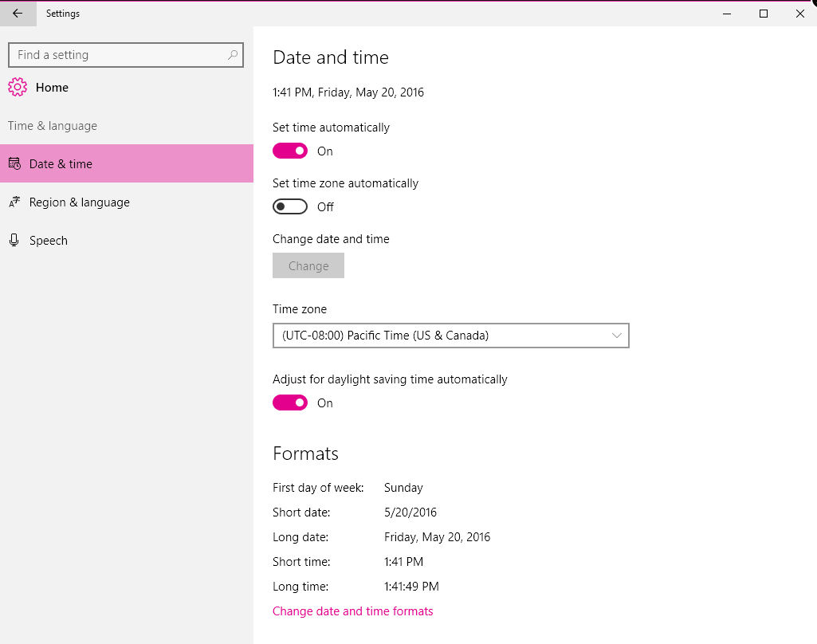
Task: Disable Set time automatically
Action: tap(289, 151)
